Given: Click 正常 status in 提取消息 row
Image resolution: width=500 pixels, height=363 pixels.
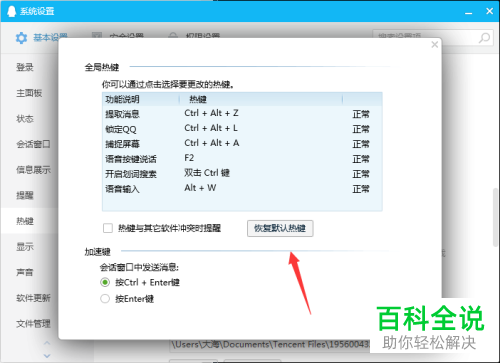Looking at the screenshot, I should (x=361, y=114).
